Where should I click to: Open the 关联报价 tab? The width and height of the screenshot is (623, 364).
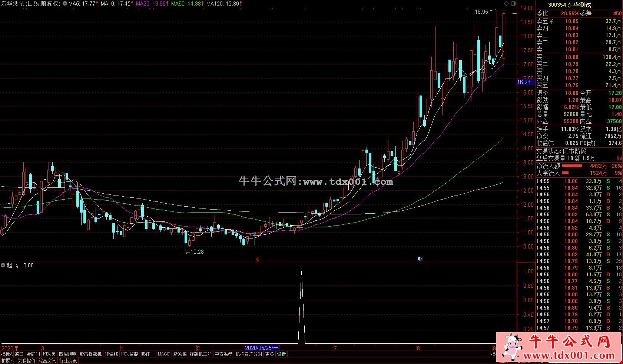(26, 361)
